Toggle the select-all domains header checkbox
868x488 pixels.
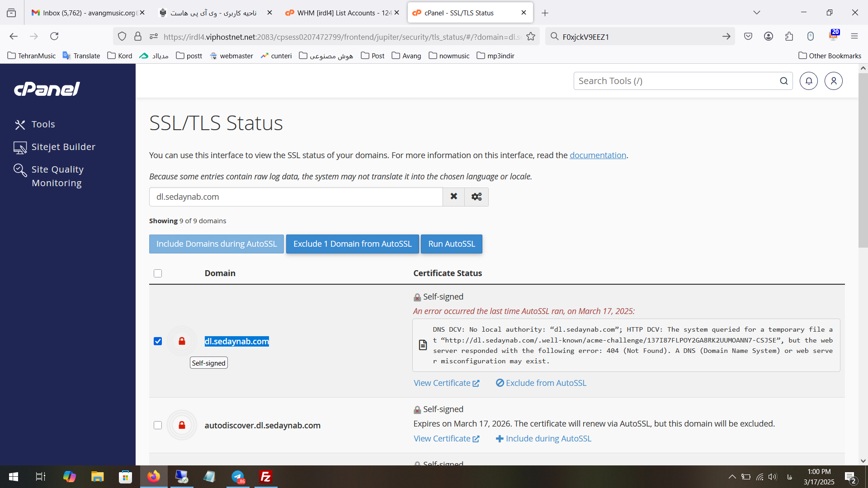pos(158,273)
